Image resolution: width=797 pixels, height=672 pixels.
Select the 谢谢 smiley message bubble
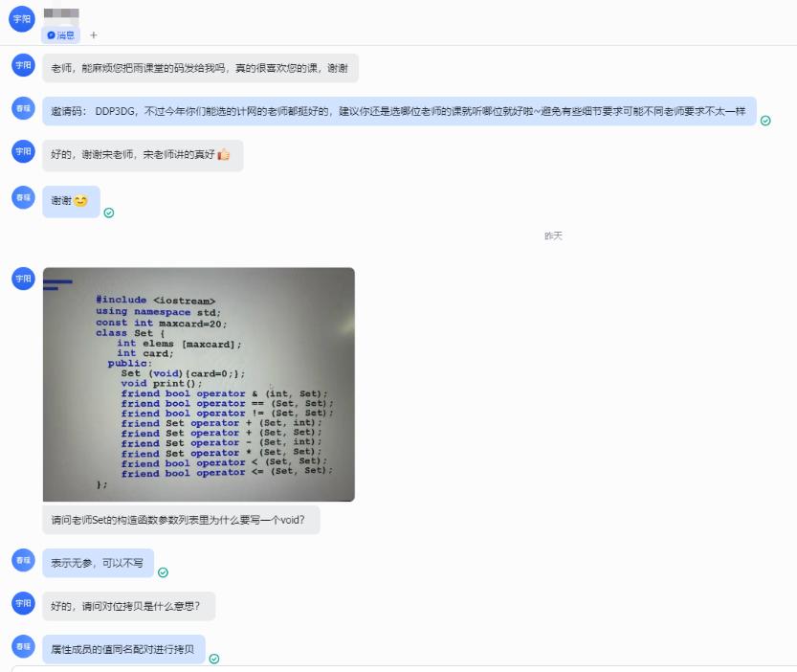tap(71, 201)
